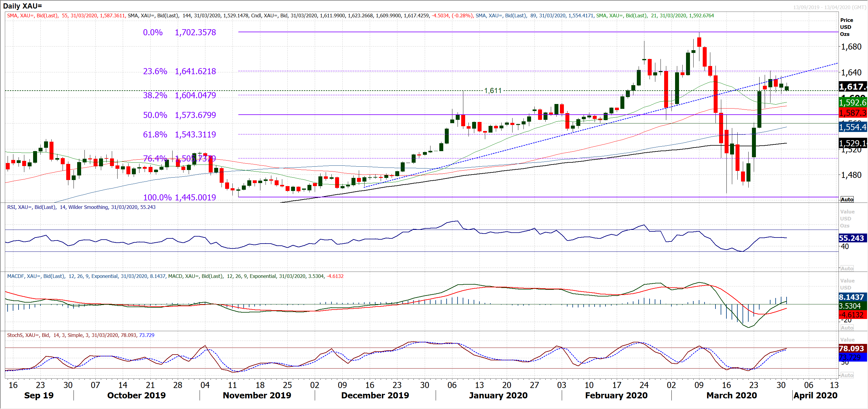Click the March 2020 month label
The height and width of the screenshot is (409, 868).
tap(732, 395)
